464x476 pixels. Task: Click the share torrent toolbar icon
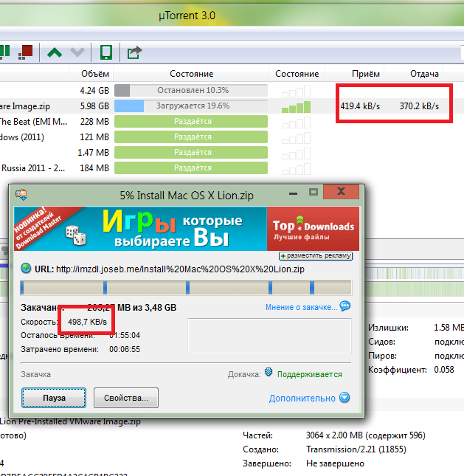(134, 52)
